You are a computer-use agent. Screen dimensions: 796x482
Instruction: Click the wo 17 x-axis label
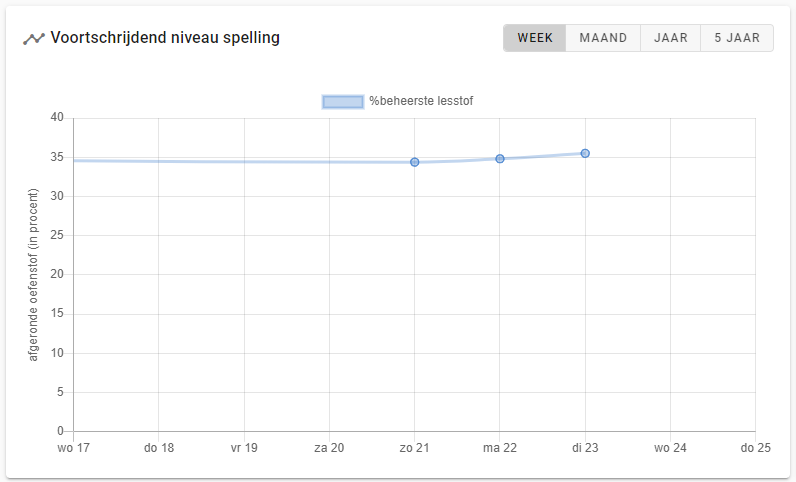(73, 448)
